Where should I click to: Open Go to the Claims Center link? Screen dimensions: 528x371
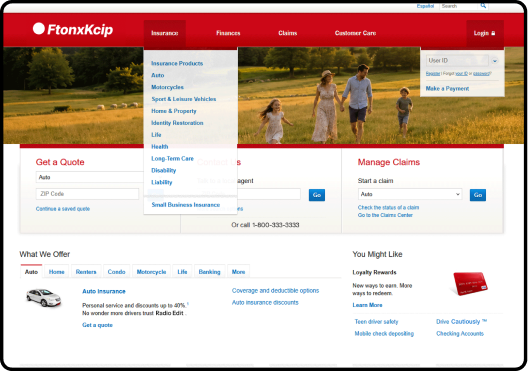point(385,215)
